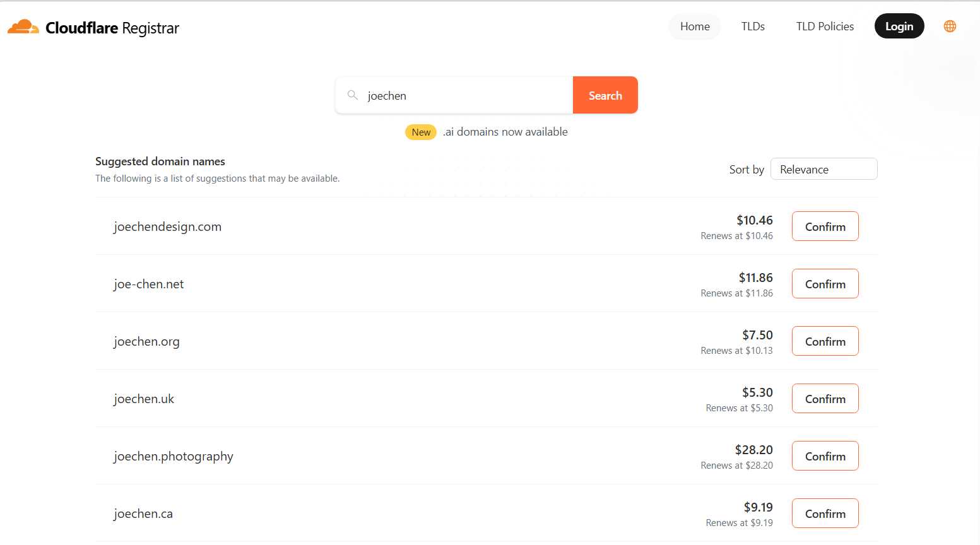Confirm joe-chen.net domain
Image resolution: width=980 pixels, height=545 pixels.
tap(825, 284)
